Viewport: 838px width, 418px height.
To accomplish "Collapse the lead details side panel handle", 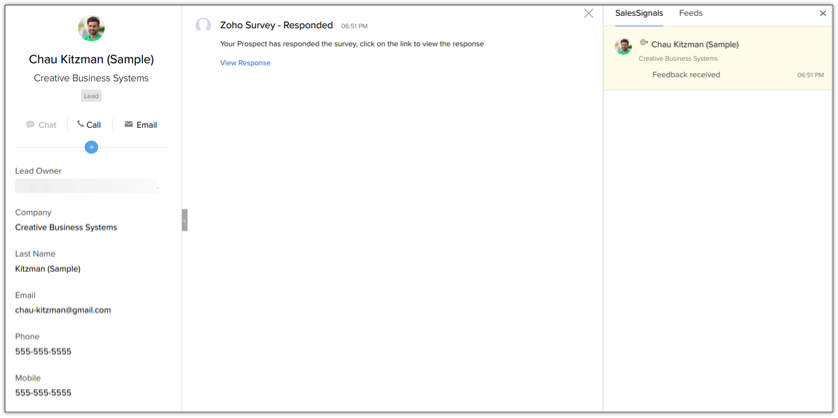I will tap(184, 220).
